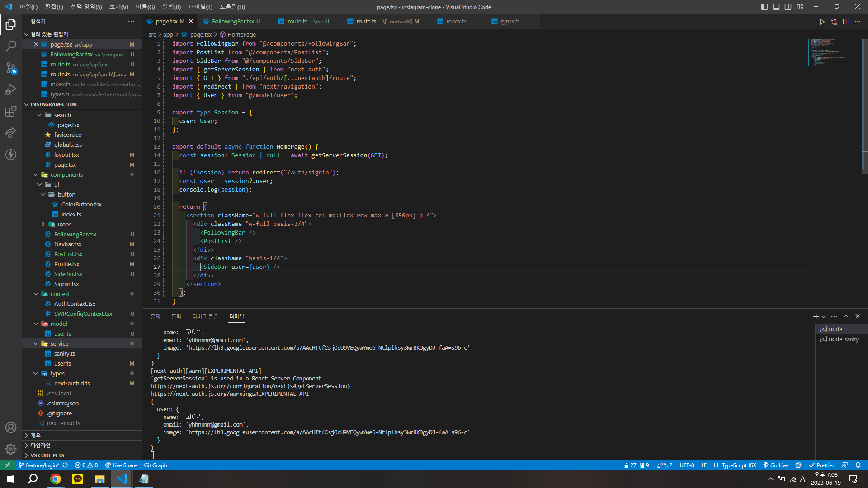Open Run and Debug view
Image resolution: width=868 pixels, height=488 pixels.
11,89
